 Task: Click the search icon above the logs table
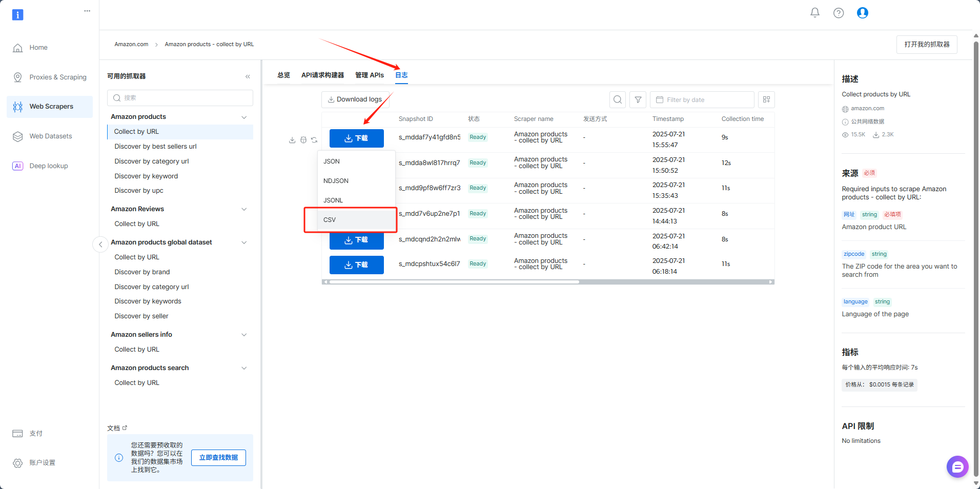pos(618,99)
